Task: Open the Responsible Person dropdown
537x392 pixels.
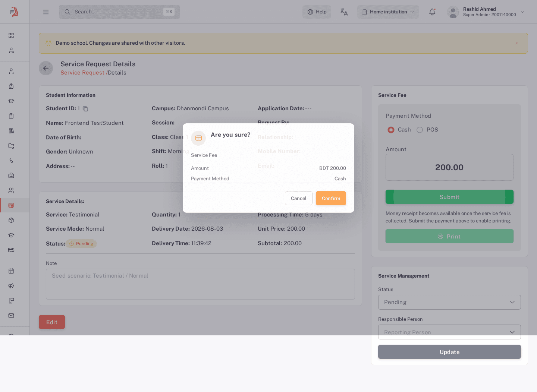Action: (449, 332)
